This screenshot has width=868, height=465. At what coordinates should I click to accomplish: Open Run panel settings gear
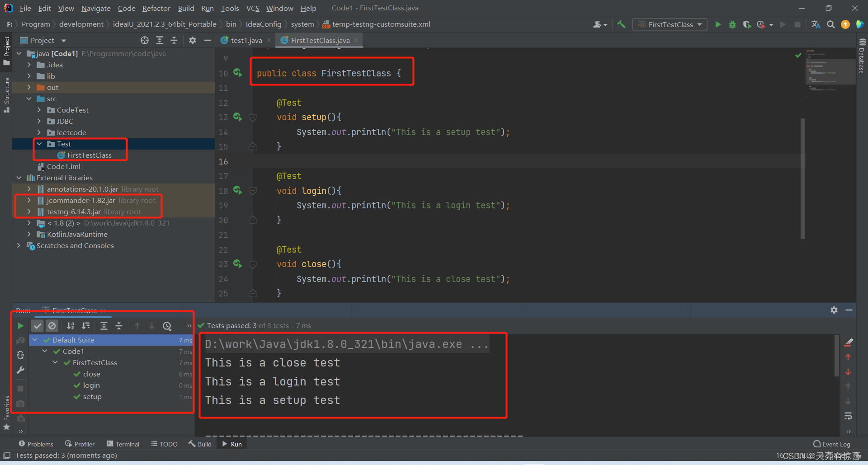(x=834, y=310)
